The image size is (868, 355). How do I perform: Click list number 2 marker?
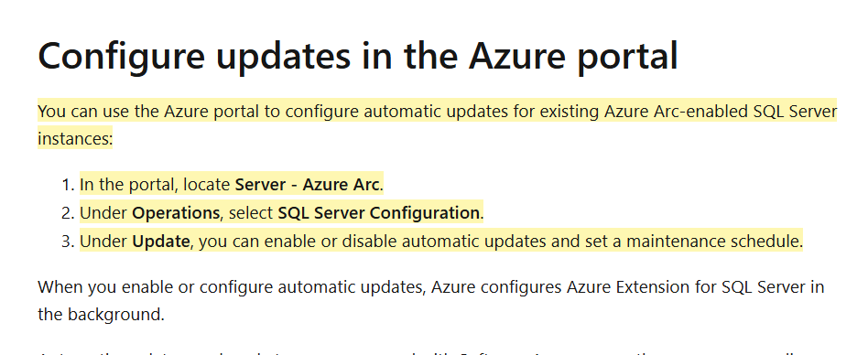point(68,213)
